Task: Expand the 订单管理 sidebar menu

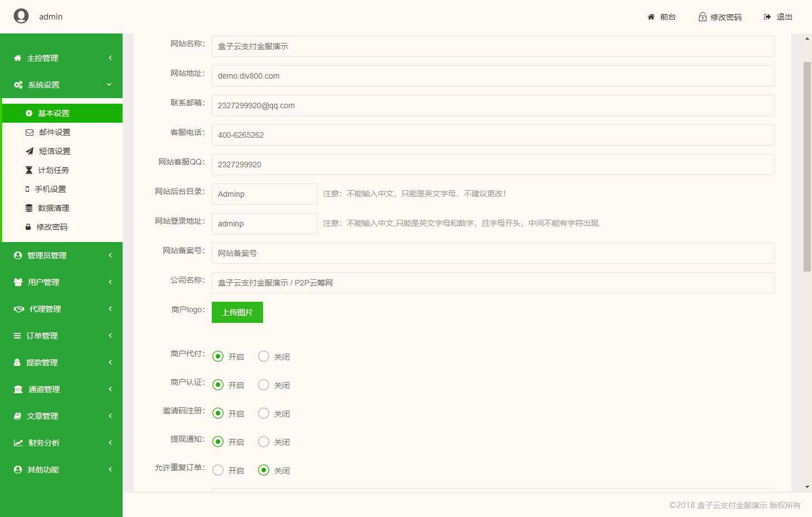Action: click(61, 336)
